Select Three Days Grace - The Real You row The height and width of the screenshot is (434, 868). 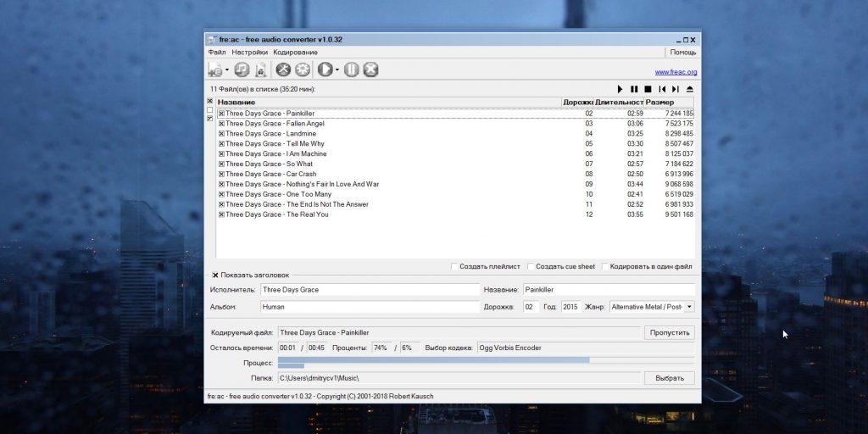(455, 214)
